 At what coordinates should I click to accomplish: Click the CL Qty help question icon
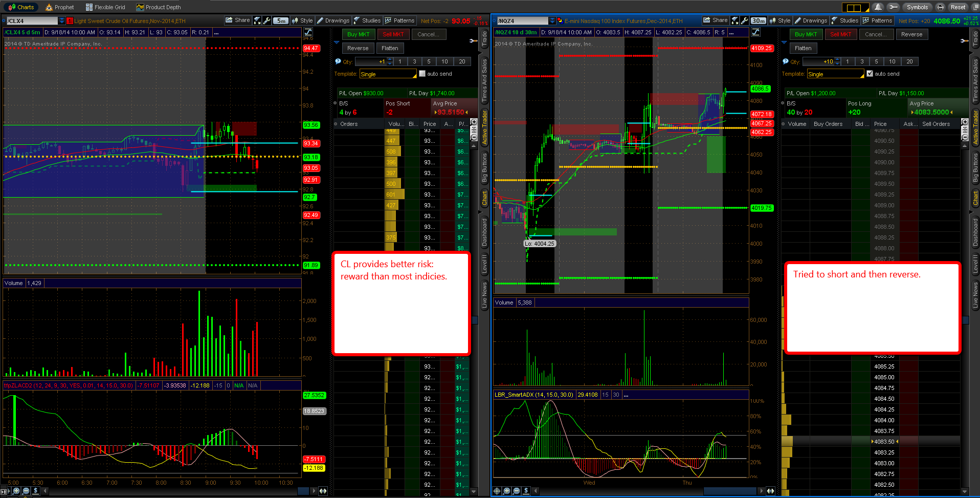(338, 61)
